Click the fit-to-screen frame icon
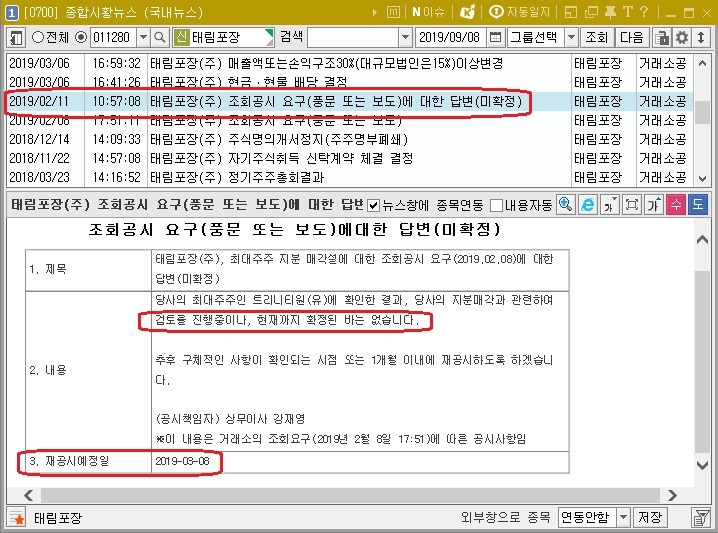 pyautogui.click(x=632, y=205)
